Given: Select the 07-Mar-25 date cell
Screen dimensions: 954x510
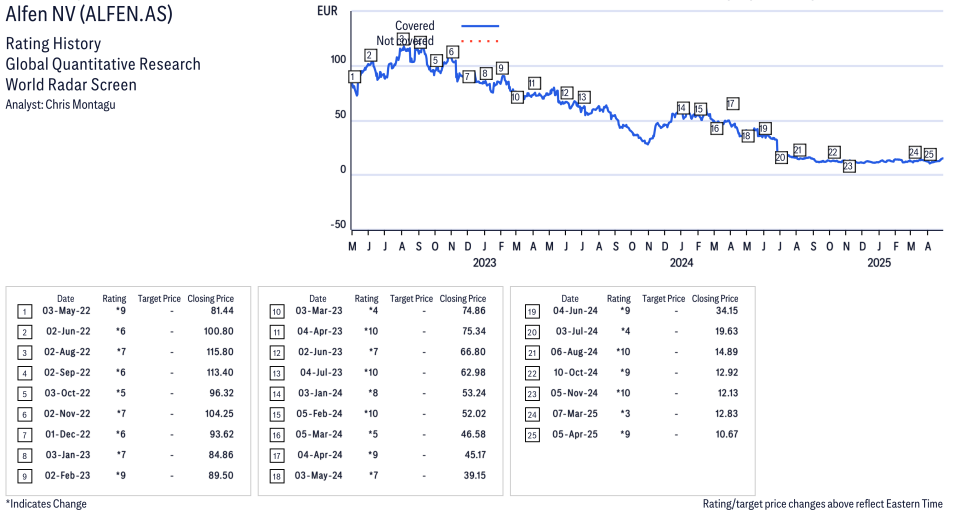Looking at the screenshot, I should (575, 414).
